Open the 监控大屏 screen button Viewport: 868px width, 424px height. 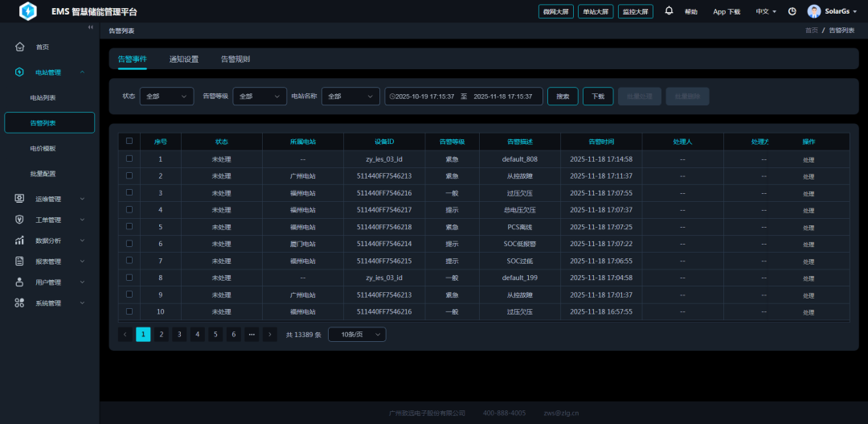(636, 11)
